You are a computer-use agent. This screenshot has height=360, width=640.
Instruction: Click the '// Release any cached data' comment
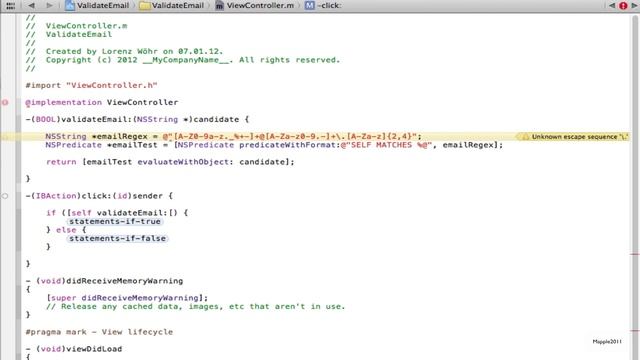click(196, 307)
